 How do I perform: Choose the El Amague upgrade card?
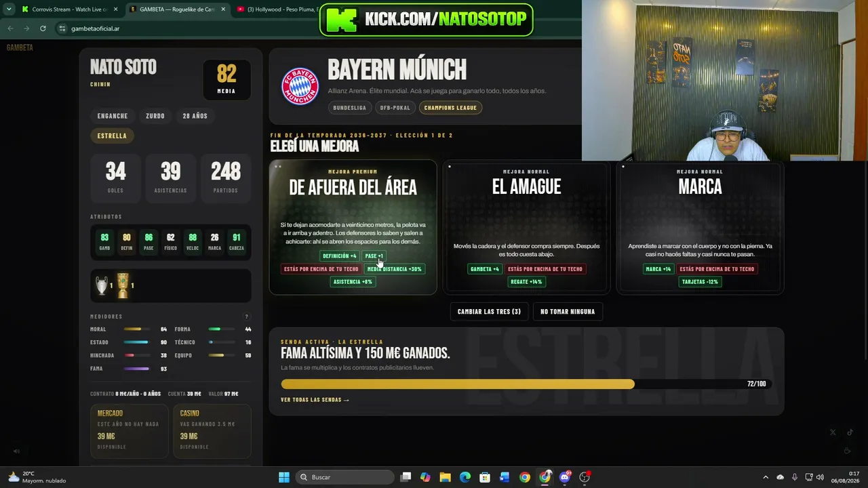tap(526, 227)
